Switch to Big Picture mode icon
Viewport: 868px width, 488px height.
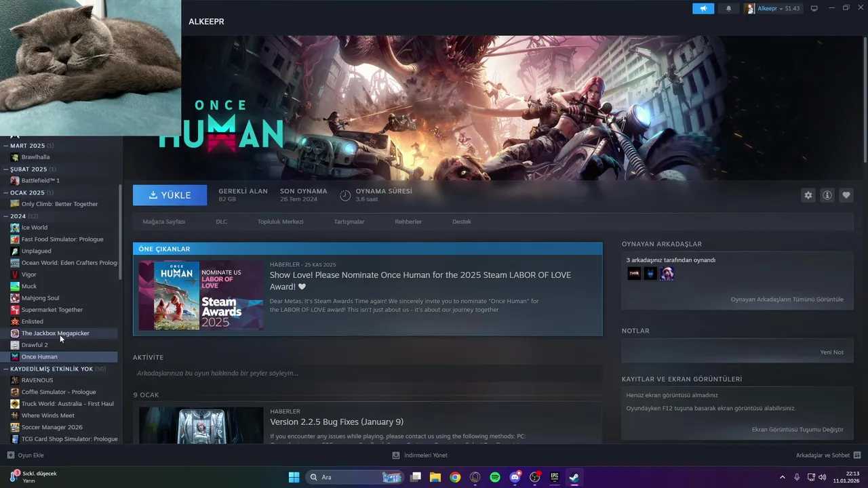pos(814,9)
